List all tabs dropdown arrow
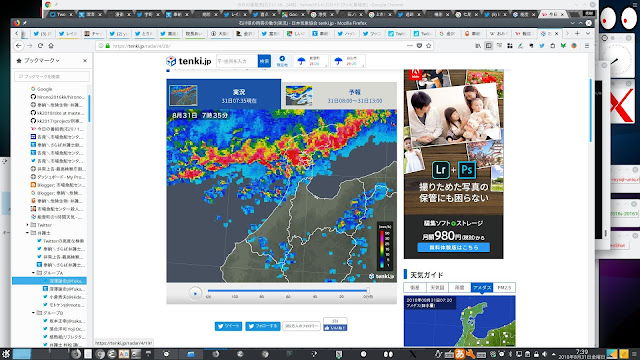 pos(588,33)
